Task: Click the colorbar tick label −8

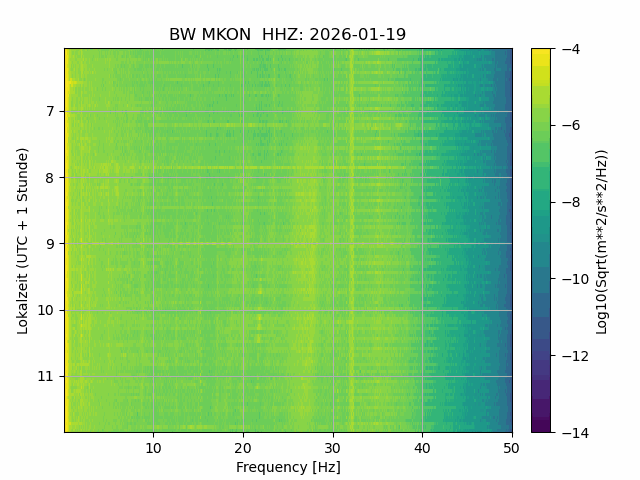Action: click(571, 202)
